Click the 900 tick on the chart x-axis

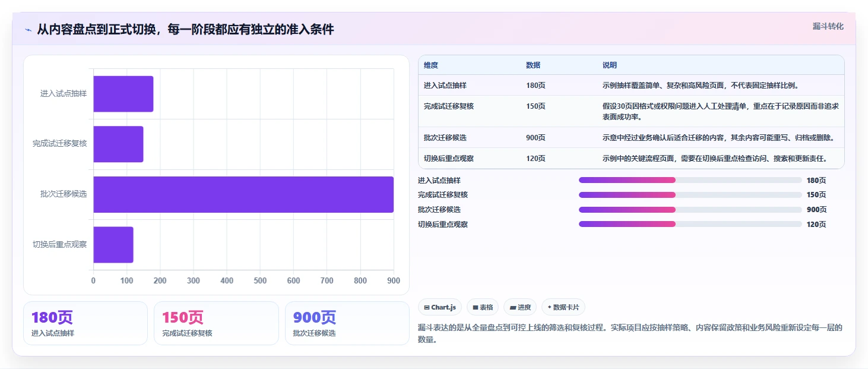pyautogui.click(x=393, y=280)
